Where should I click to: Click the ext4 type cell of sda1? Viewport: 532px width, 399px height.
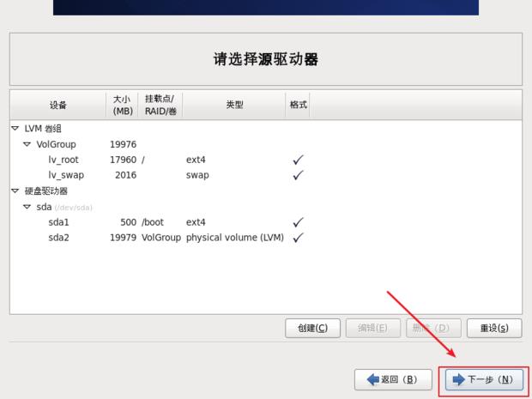pos(196,222)
